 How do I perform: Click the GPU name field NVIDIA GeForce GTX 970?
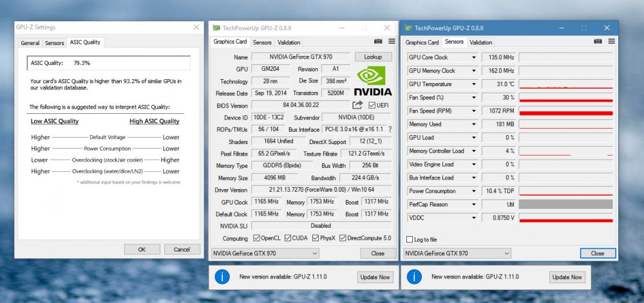301,57
